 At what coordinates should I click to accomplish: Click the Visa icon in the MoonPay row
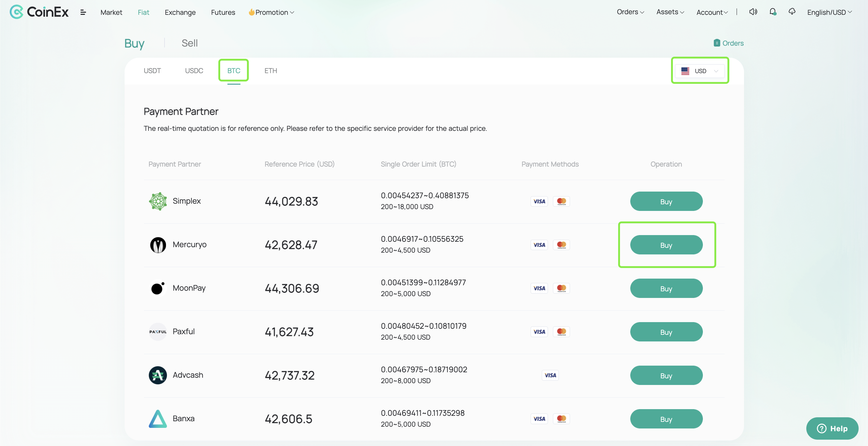tap(539, 288)
